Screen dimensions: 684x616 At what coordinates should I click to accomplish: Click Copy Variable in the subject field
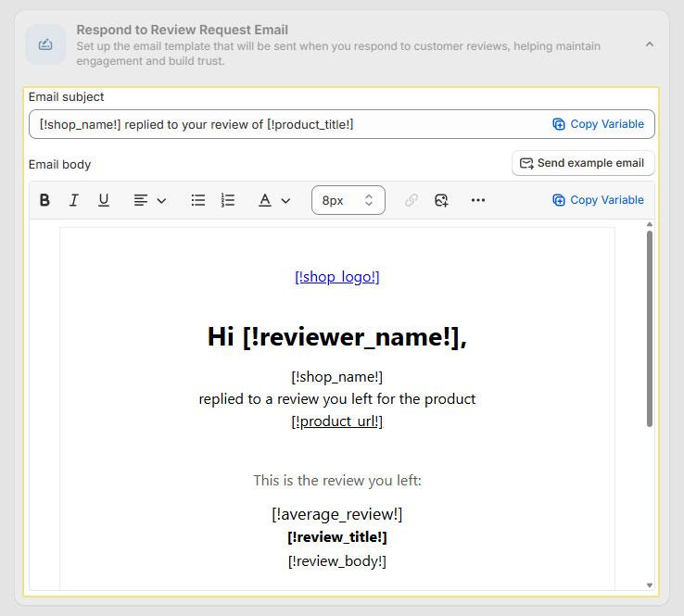pos(598,124)
